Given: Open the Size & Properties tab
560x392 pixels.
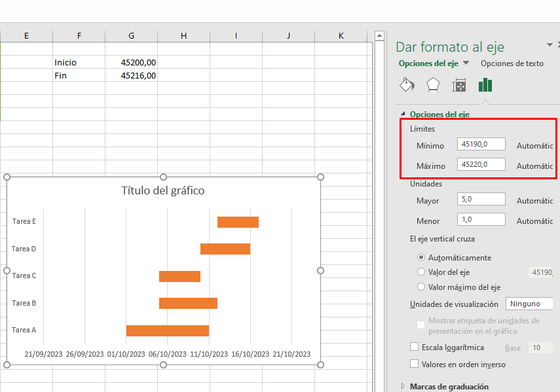Looking at the screenshot, I should (459, 85).
